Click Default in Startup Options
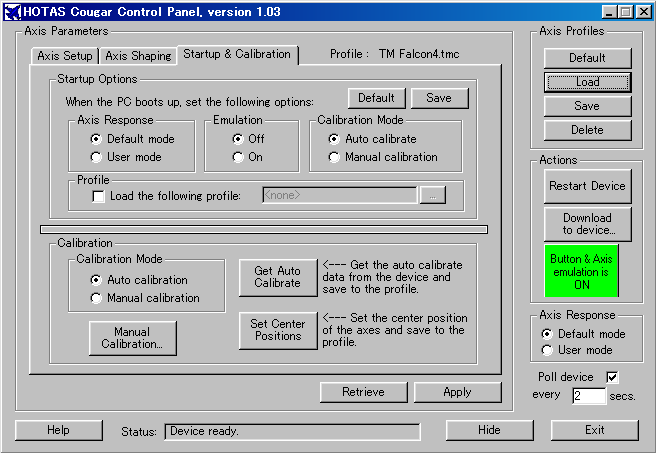Image resolution: width=656 pixels, height=453 pixels. (x=377, y=98)
